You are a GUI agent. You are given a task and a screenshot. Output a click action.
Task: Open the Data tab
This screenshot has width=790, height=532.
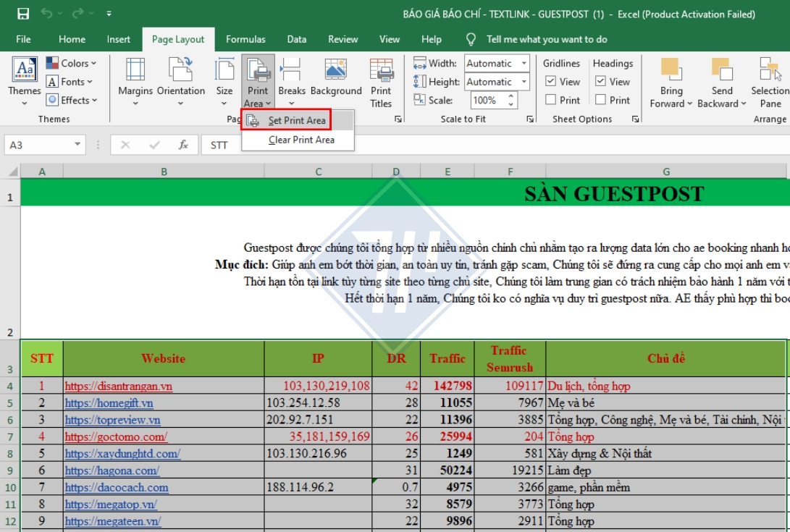point(297,39)
